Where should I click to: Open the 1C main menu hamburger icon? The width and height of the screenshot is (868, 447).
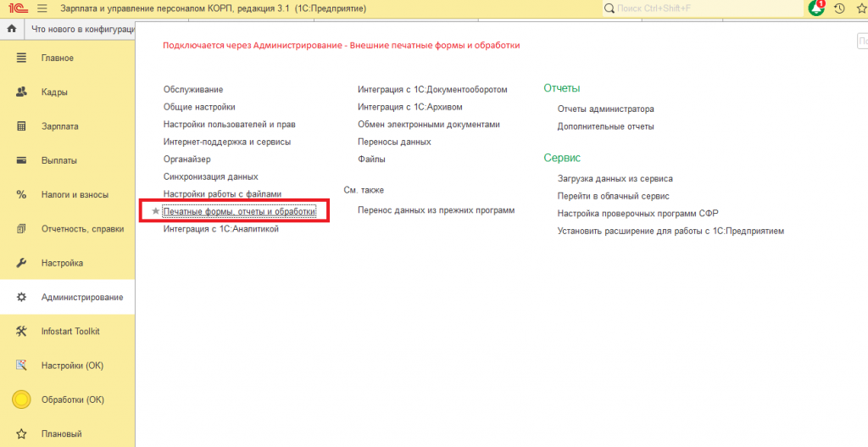[x=42, y=8]
